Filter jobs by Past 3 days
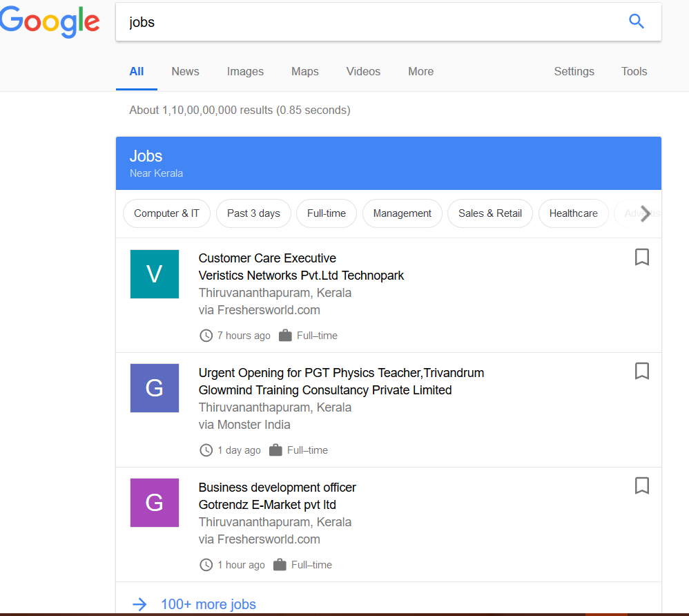Image resolution: width=689 pixels, height=616 pixels. [253, 213]
